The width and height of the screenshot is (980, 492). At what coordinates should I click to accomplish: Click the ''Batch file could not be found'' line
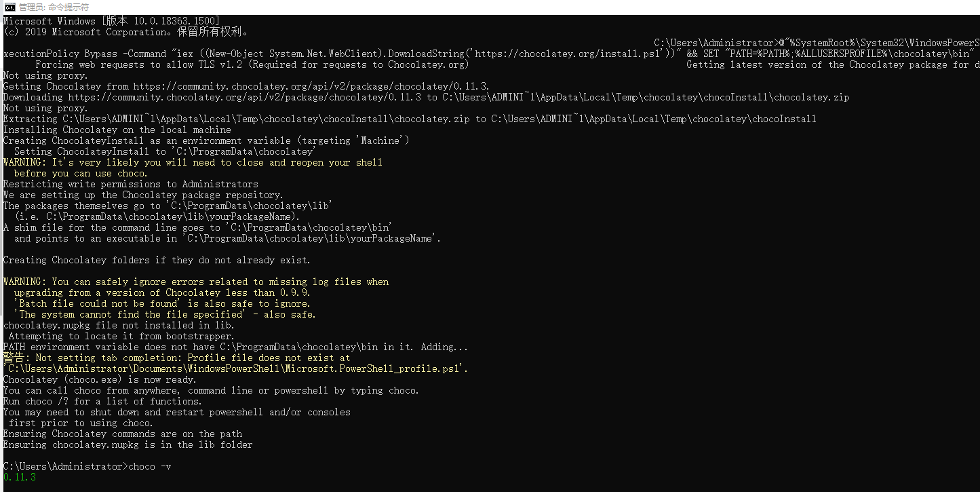tap(162, 303)
